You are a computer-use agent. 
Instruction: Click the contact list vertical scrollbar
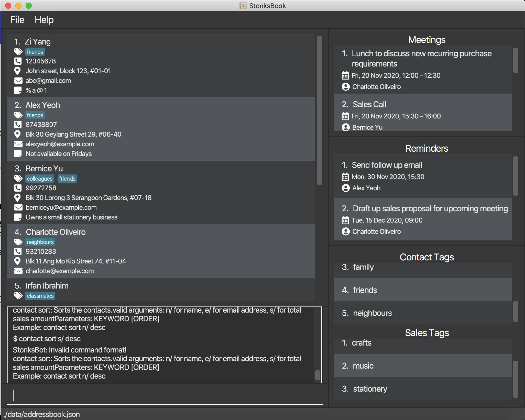click(x=319, y=110)
